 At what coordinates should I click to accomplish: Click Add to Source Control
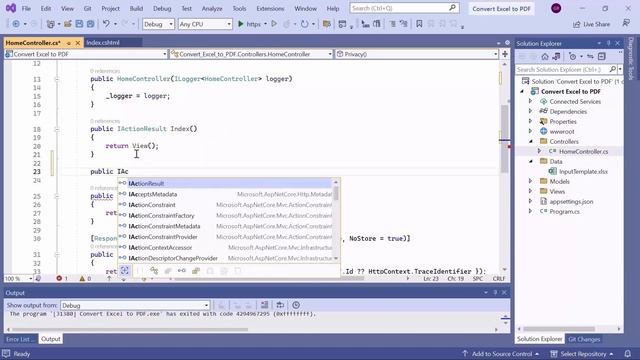501,354
